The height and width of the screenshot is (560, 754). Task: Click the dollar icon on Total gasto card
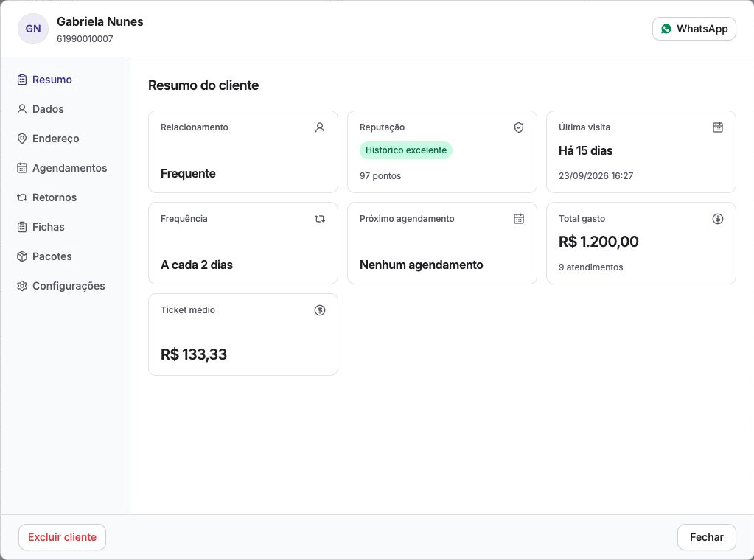pyautogui.click(x=718, y=219)
